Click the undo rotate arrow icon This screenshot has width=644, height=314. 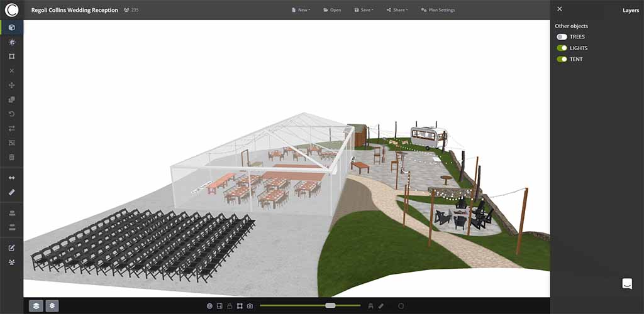pyautogui.click(x=11, y=114)
